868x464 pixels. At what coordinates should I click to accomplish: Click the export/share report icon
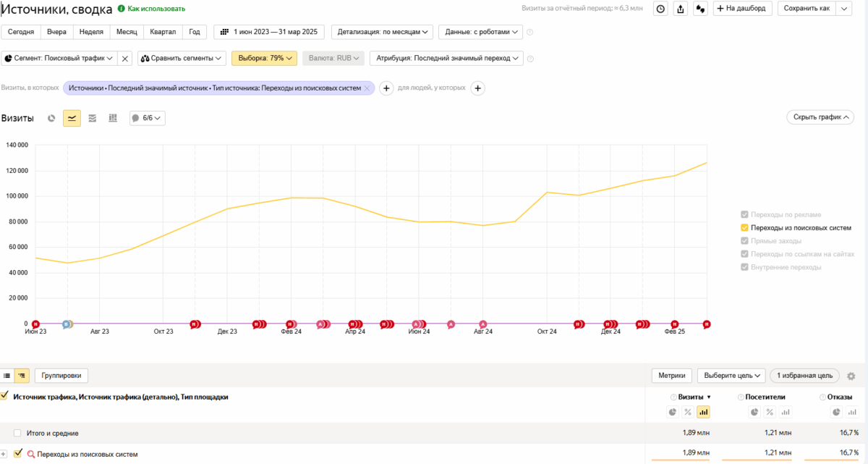[680, 9]
